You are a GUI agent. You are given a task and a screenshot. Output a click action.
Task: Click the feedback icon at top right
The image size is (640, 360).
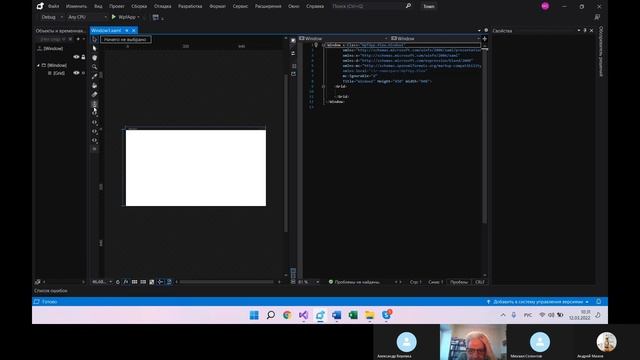(x=597, y=17)
